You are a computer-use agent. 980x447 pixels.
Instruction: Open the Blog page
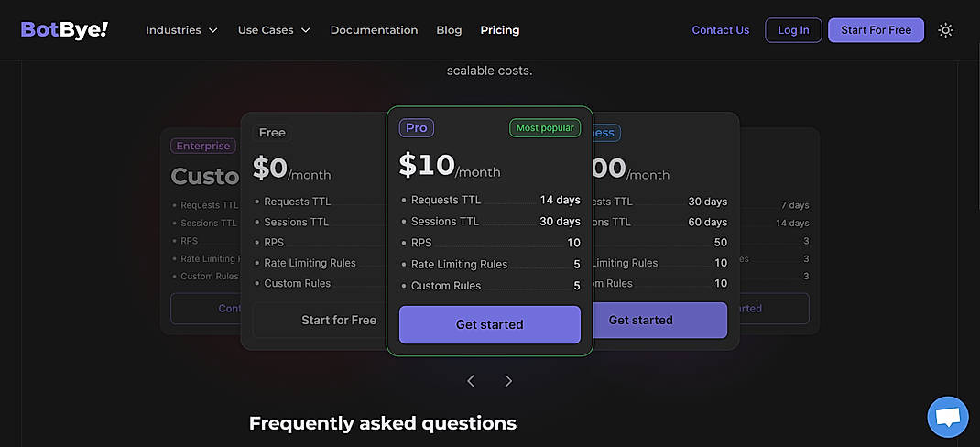(449, 30)
